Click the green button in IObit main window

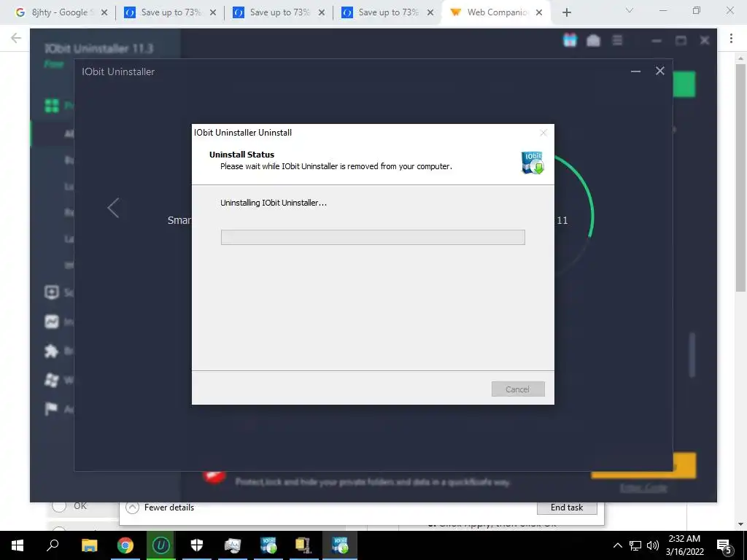click(684, 85)
